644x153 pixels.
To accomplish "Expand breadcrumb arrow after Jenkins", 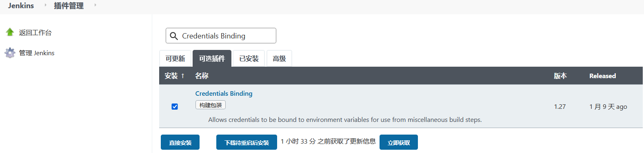I will pyautogui.click(x=45, y=5).
